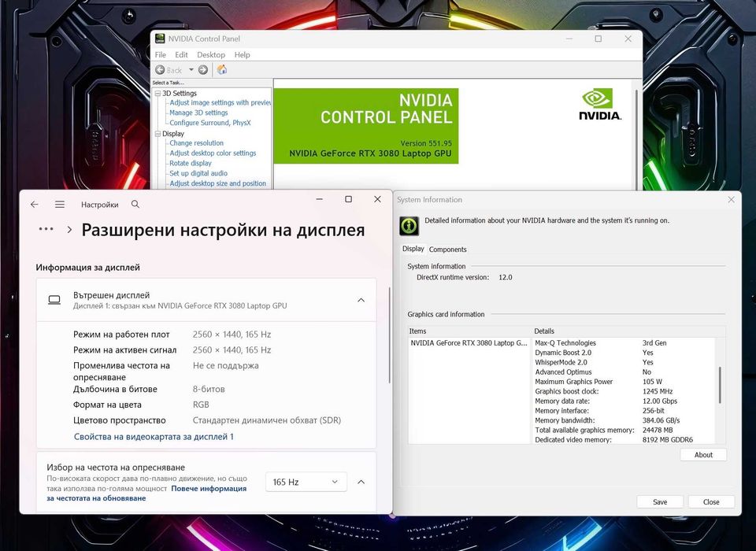Click the Home icon in NVIDIA toolbar
The height and width of the screenshot is (551, 756).
(222, 69)
